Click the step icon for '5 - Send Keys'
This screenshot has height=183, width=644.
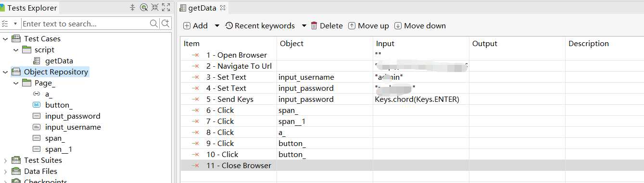[x=196, y=99]
